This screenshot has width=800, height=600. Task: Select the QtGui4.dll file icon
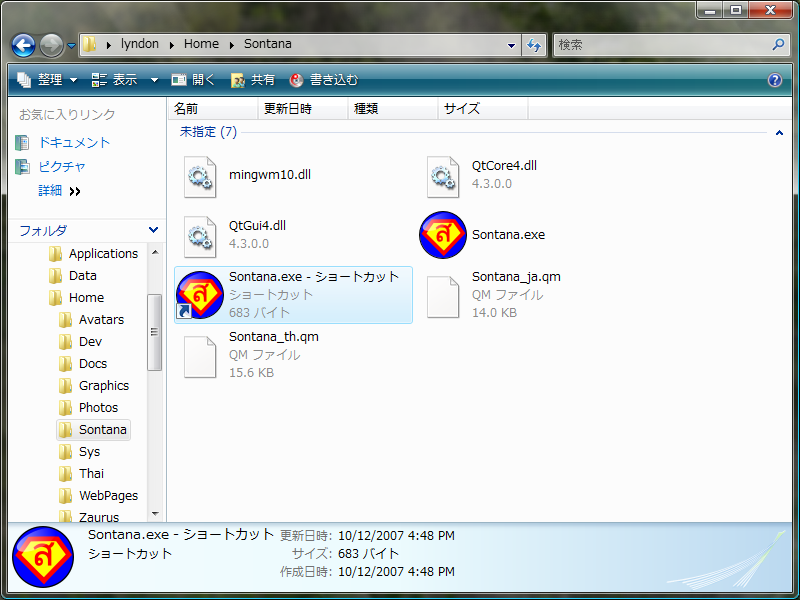(200, 235)
